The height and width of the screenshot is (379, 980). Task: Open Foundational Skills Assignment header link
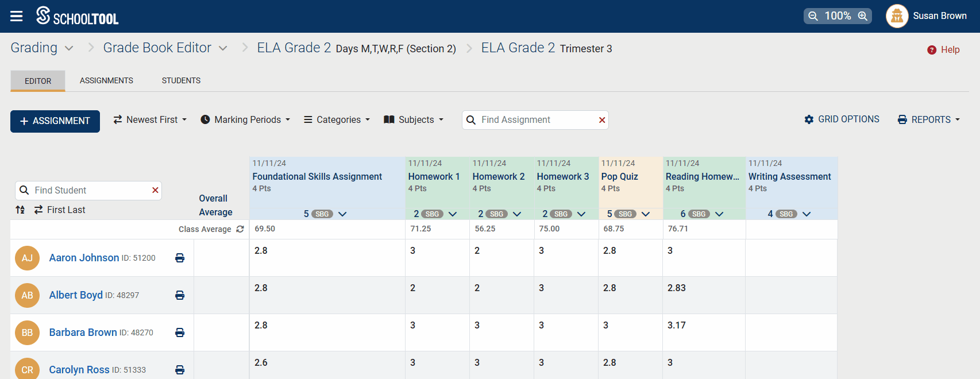coord(317,177)
